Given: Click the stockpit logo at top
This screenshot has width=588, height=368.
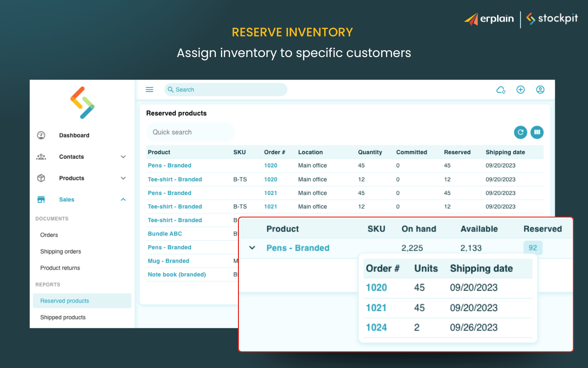Looking at the screenshot, I should (x=552, y=19).
